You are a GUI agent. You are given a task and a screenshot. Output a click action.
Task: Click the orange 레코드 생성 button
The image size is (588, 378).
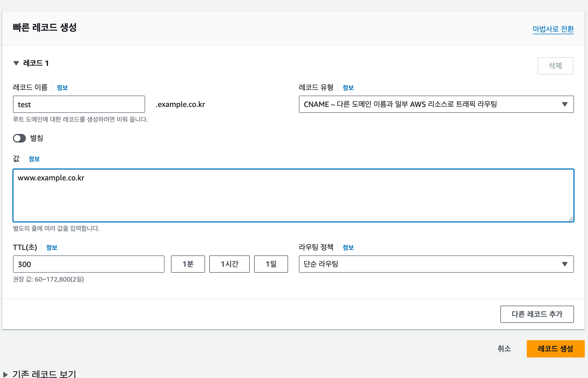point(556,349)
